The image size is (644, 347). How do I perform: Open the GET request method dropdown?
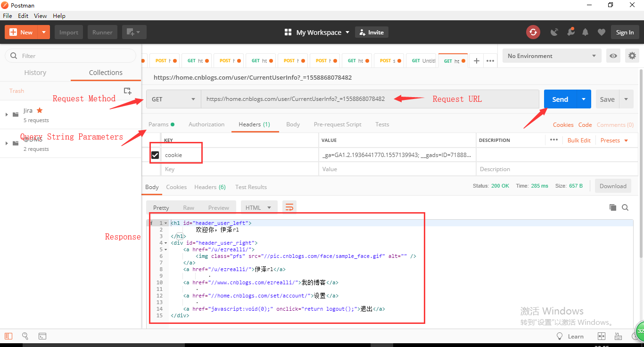pyautogui.click(x=173, y=99)
